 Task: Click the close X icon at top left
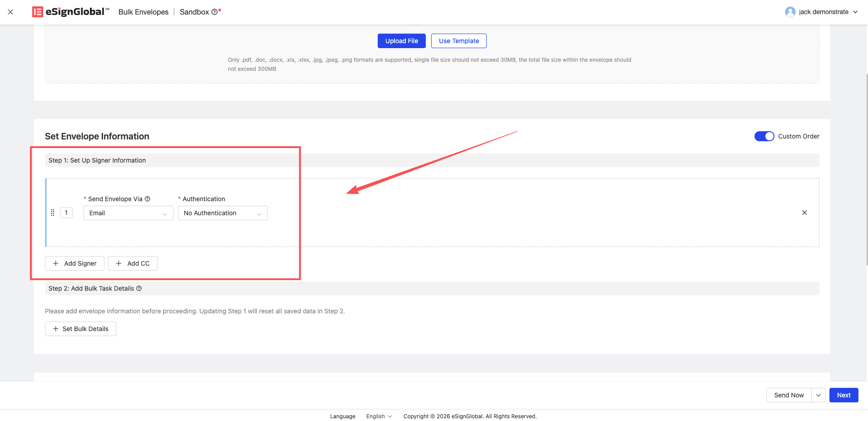(x=10, y=12)
